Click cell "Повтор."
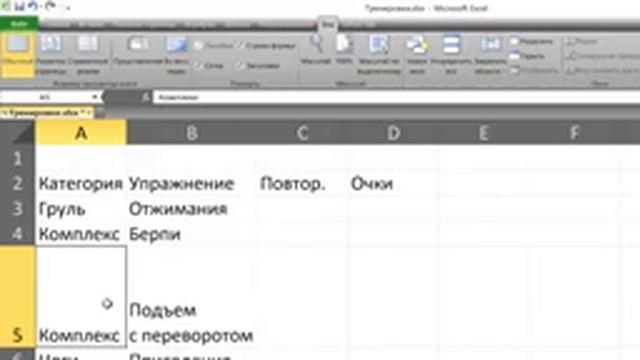Screen dimensions: 640x360 [x=302, y=184]
